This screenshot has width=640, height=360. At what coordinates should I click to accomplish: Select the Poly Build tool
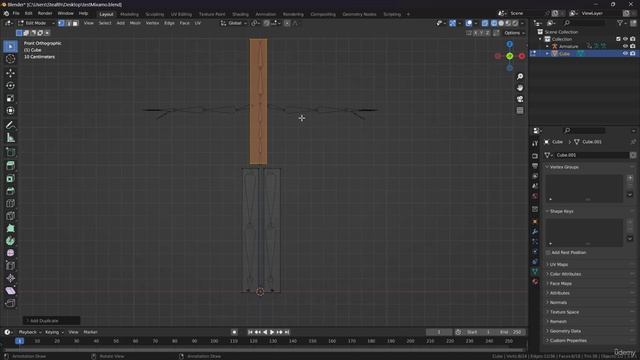10,229
